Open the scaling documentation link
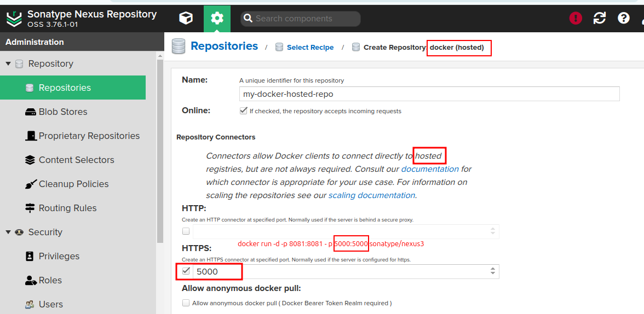Viewport: 644px width, 314px height. (x=371, y=195)
